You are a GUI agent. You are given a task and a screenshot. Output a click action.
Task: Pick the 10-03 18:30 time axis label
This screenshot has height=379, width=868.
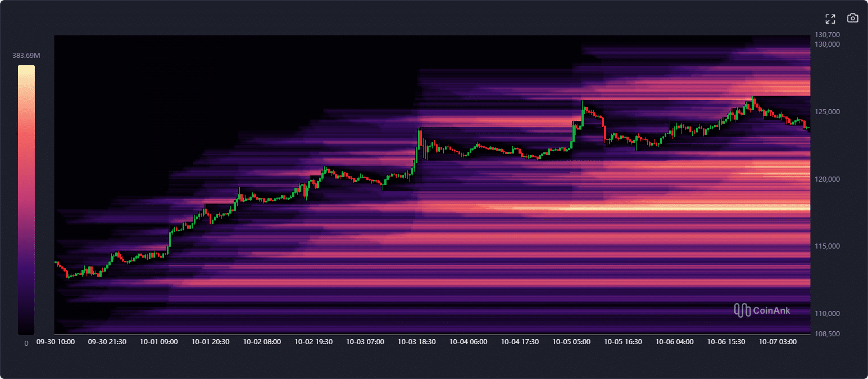pos(416,341)
